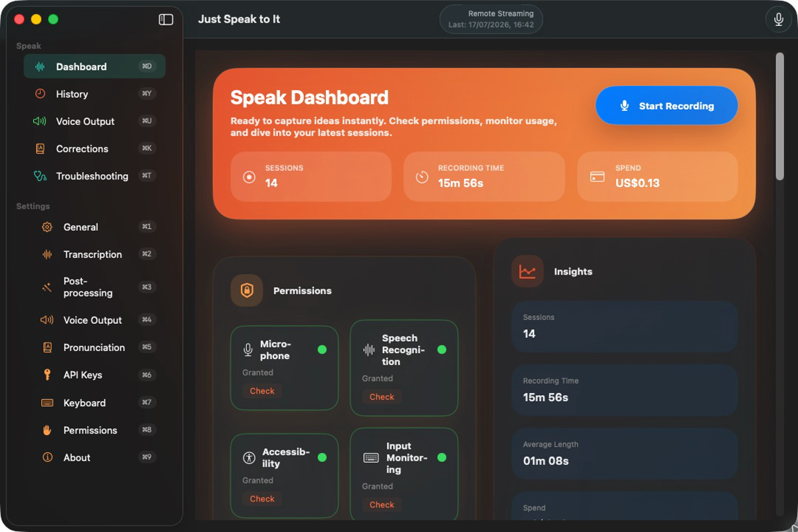Check the Input Monitoring permission
Viewport: 798px width, 532px height.
(x=382, y=505)
